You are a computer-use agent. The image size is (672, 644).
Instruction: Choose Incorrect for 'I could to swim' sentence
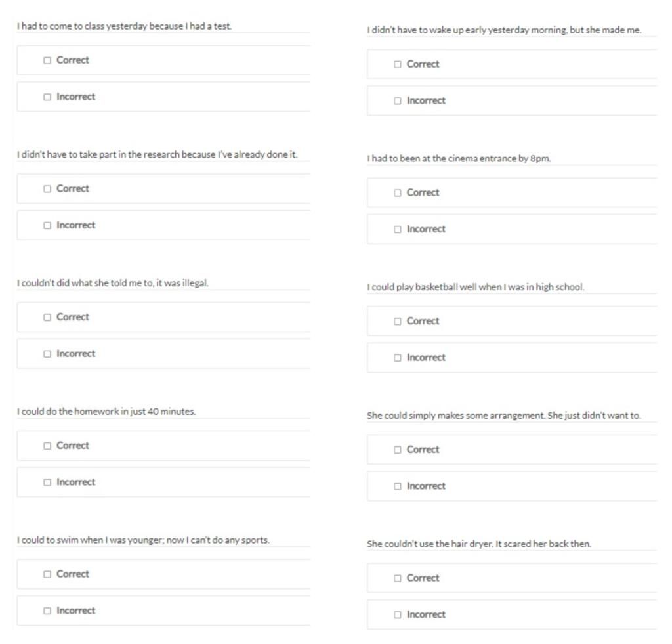[x=47, y=611]
